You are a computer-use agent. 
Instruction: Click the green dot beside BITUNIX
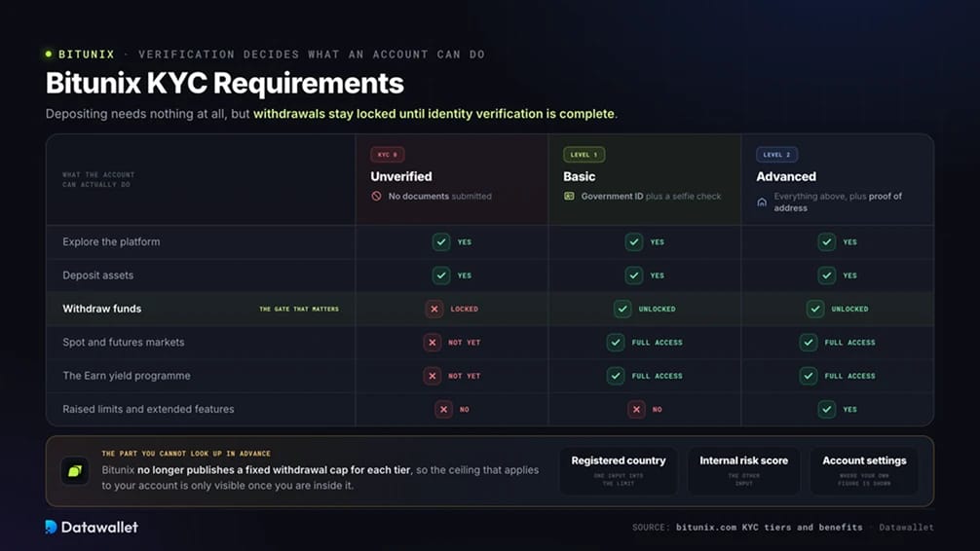pos(49,55)
